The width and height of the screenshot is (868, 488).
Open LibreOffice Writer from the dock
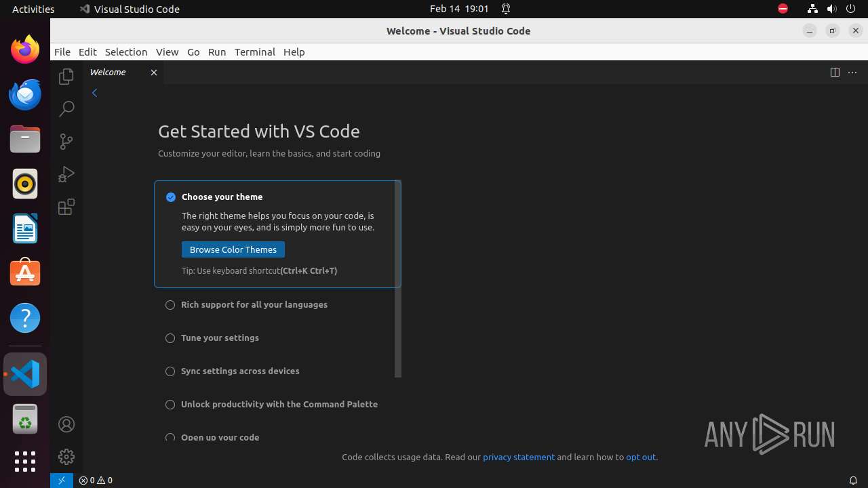pos(25,228)
